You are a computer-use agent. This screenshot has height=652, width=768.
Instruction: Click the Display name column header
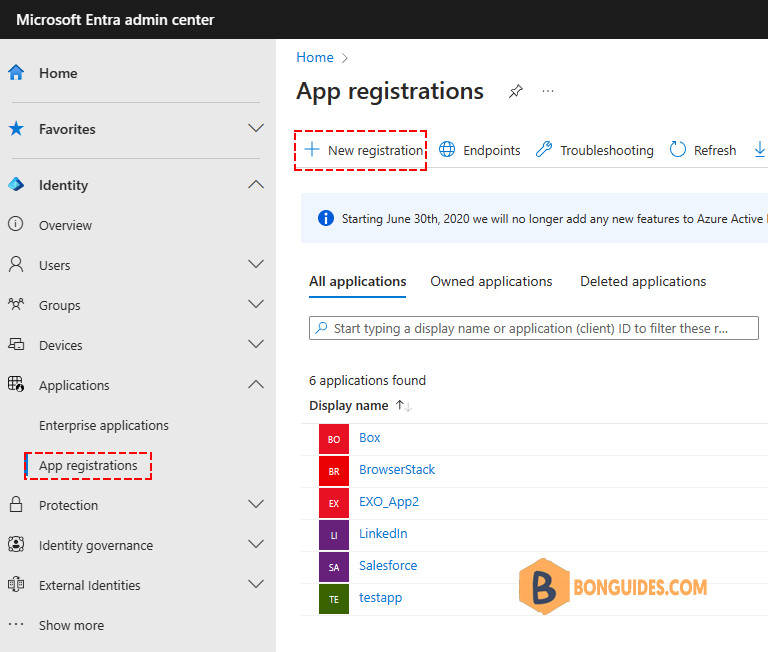coord(349,406)
